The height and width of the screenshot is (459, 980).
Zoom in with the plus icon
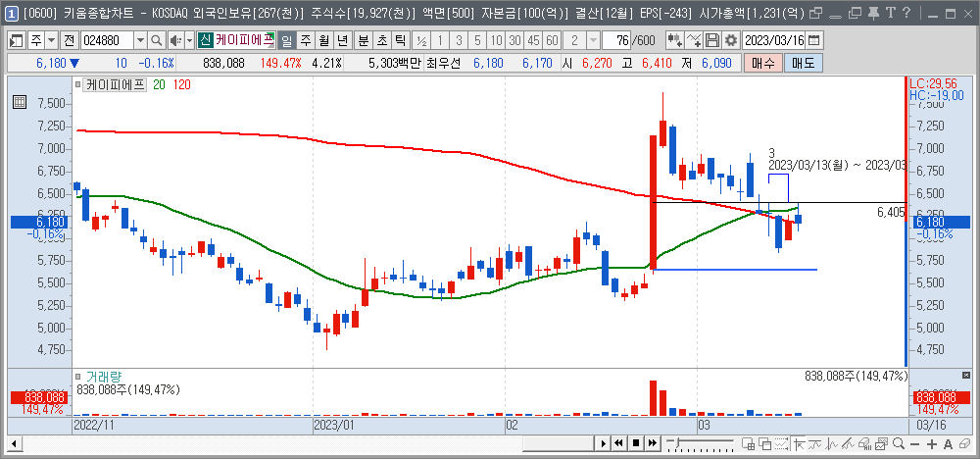(x=932, y=444)
